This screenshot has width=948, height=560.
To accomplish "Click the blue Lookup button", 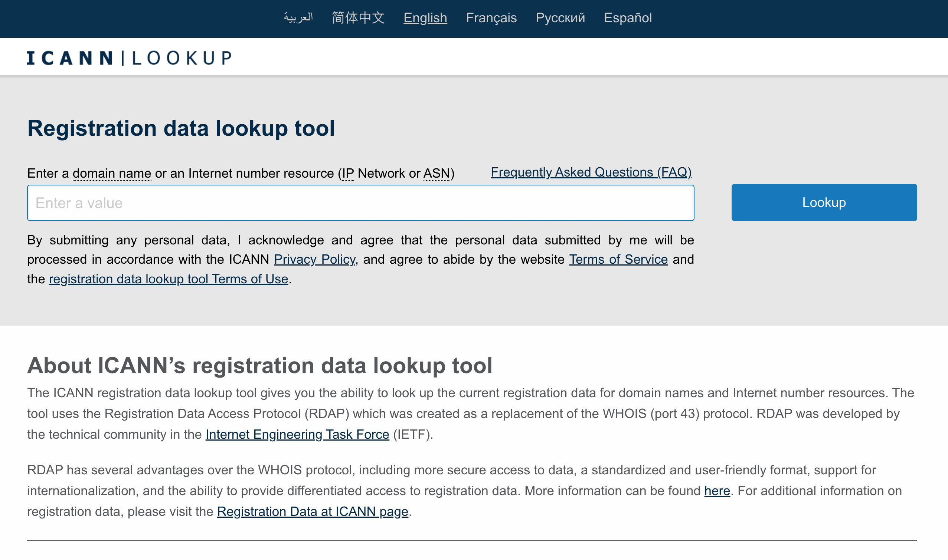I will point(824,202).
